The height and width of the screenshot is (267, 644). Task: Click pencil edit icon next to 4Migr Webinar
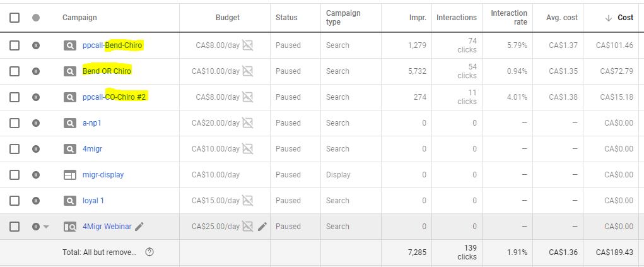coord(139,227)
